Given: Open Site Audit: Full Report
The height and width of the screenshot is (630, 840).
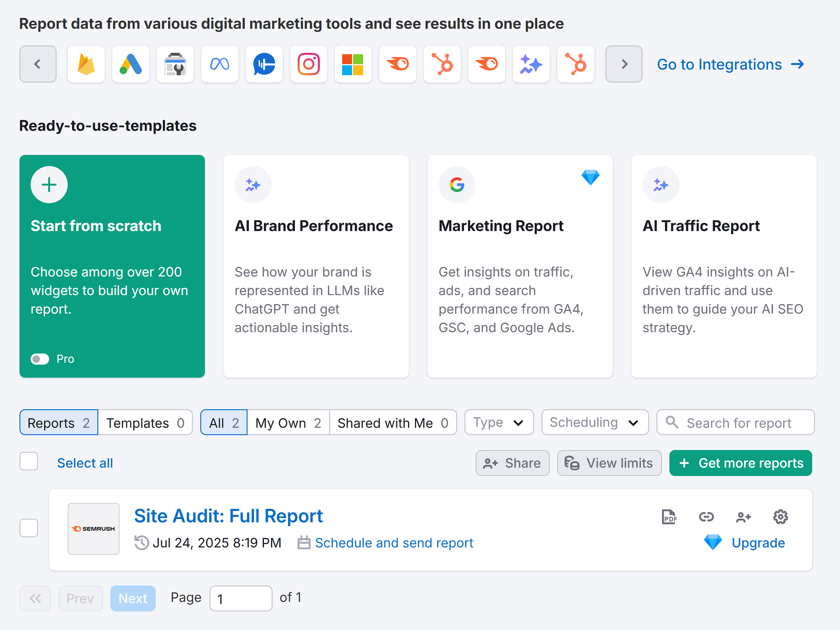Looking at the screenshot, I should [228, 516].
